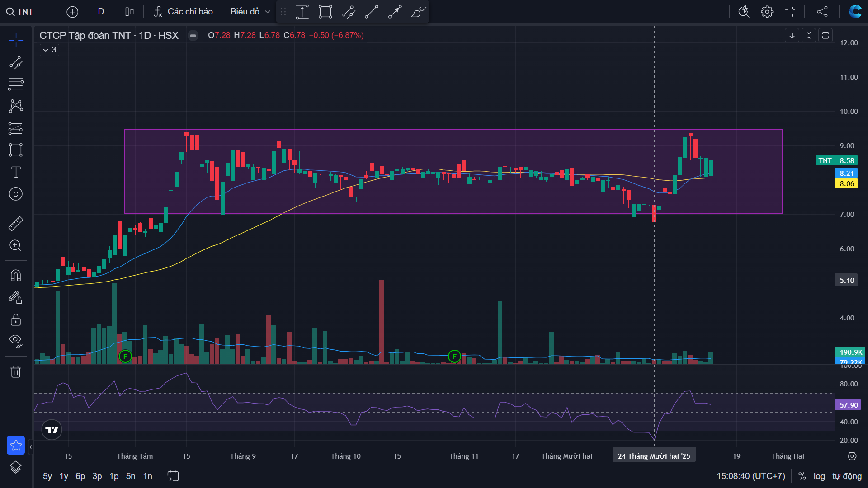Delete all drawings with trash icon
This screenshot has width=868, height=488.
pyautogui.click(x=16, y=372)
